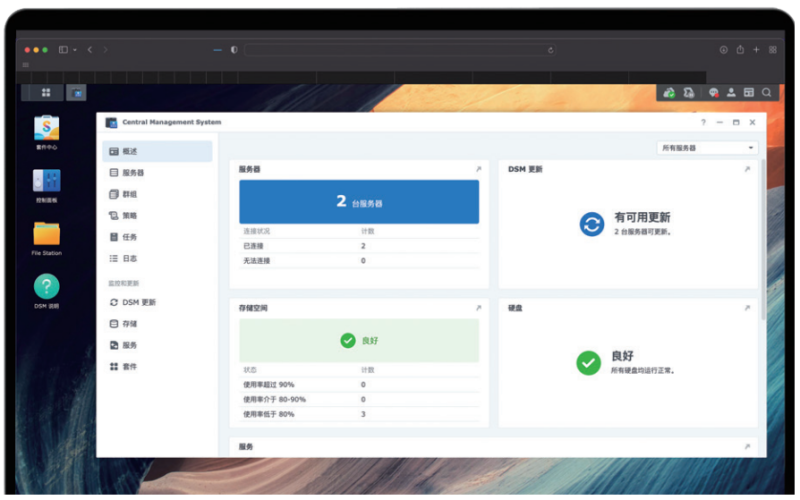Click the CMS window vertical scrollbar
This screenshot has height=500, width=800.
(x=763, y=239)
